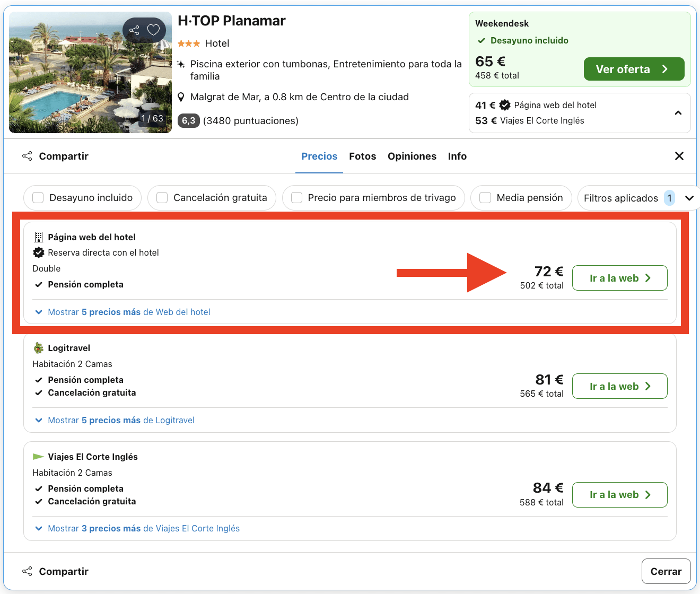Click the heart icon to save the hotel
Screen dimensions: 700x594
coord(153,30)
